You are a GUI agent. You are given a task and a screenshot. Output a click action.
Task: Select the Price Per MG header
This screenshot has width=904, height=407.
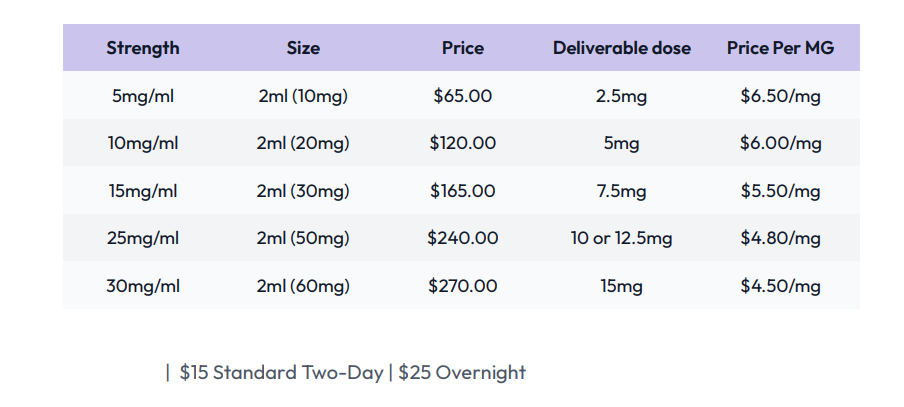coord(780,48)
